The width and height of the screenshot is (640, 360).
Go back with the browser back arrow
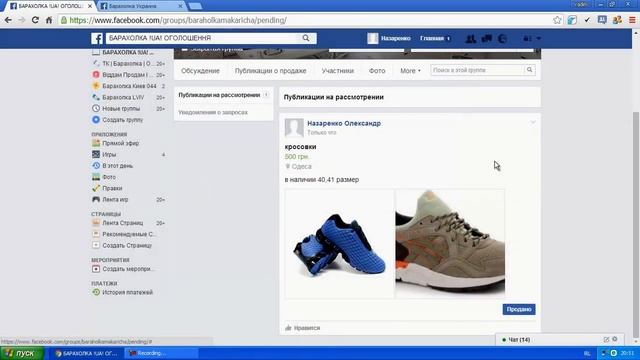[8, 20]
